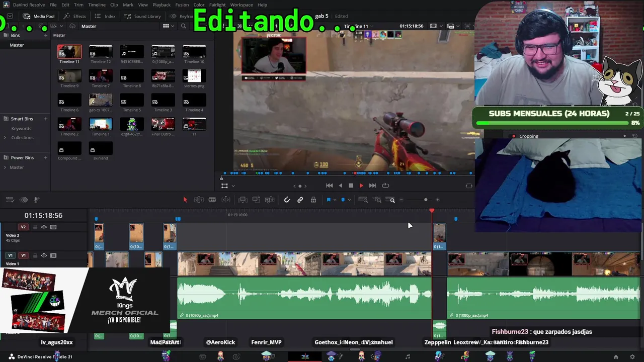Expand the Power Bins Master folder

coord(5,167)
